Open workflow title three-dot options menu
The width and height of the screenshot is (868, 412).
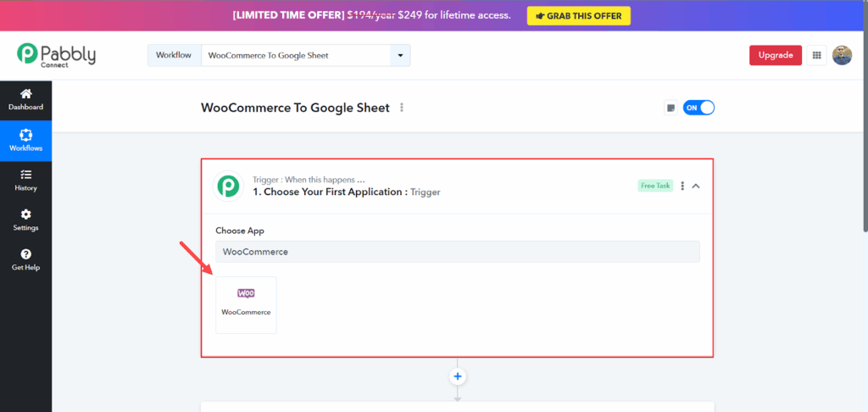402,108
